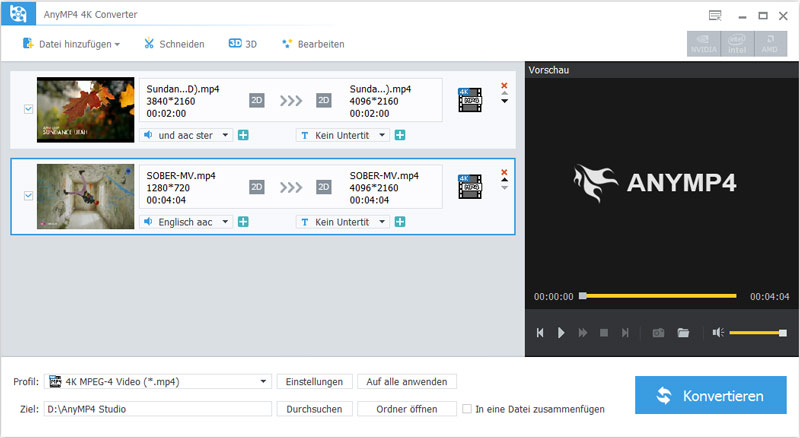Click the Einstellungen button
Viewport: 800px width, 438px height.
(314, 381)
